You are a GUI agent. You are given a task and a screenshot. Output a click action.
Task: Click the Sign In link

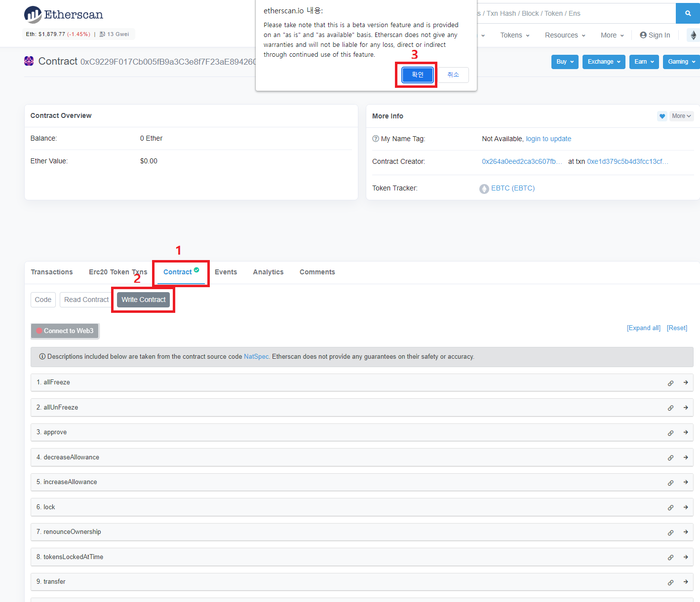coord(655,35)
